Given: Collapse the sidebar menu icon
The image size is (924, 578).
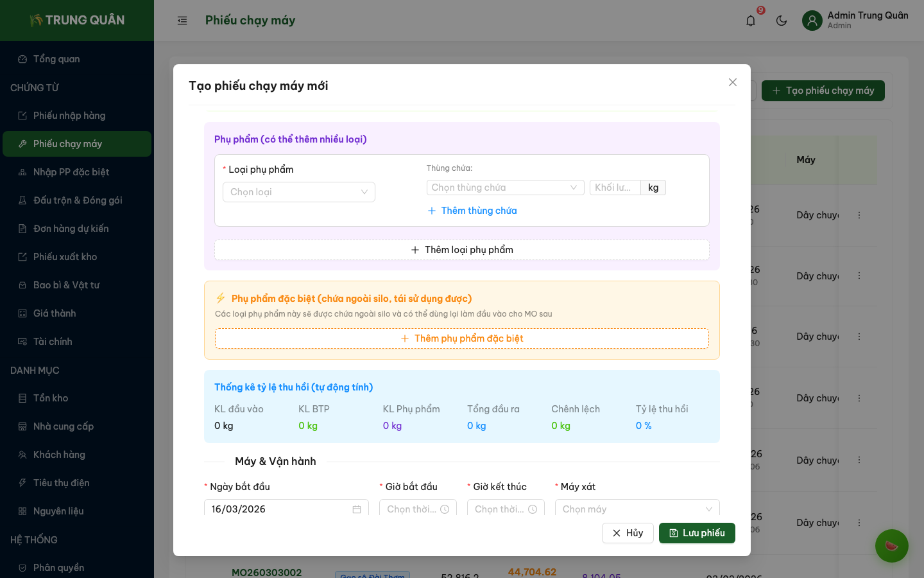Looking at the screenshot, I should [182, 21].
